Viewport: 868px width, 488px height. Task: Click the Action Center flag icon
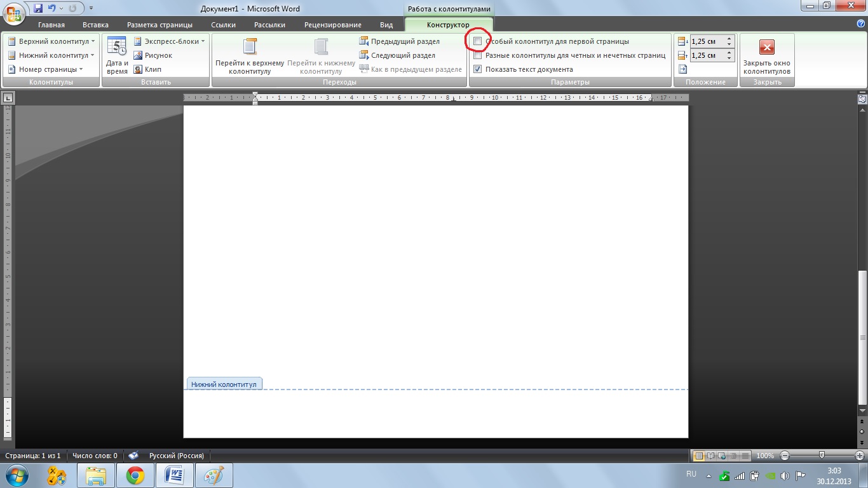pos(800,475)
